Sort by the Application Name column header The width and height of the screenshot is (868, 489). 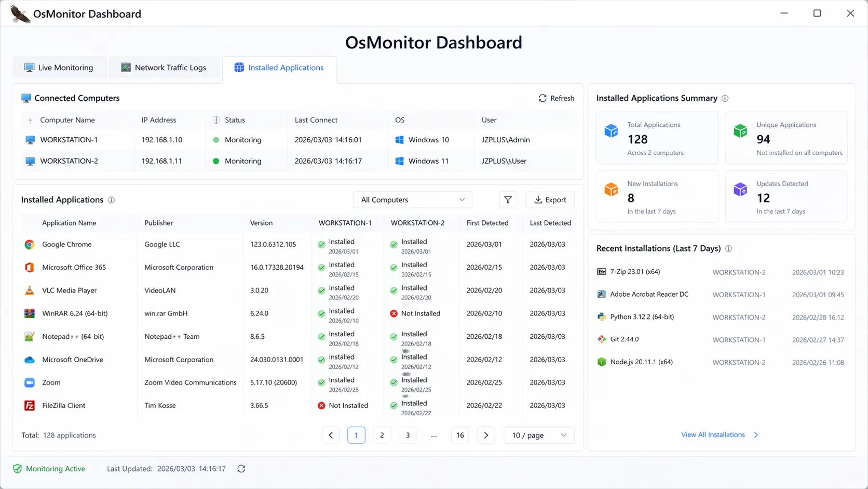(x=69, y=223)
